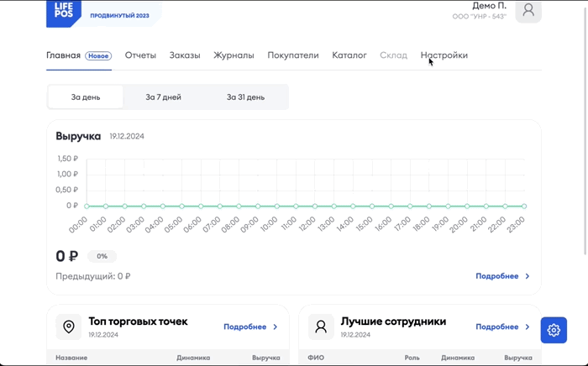Switch period to За 7 дней
Screen dimensions: 588x366
tap(164, 97)
